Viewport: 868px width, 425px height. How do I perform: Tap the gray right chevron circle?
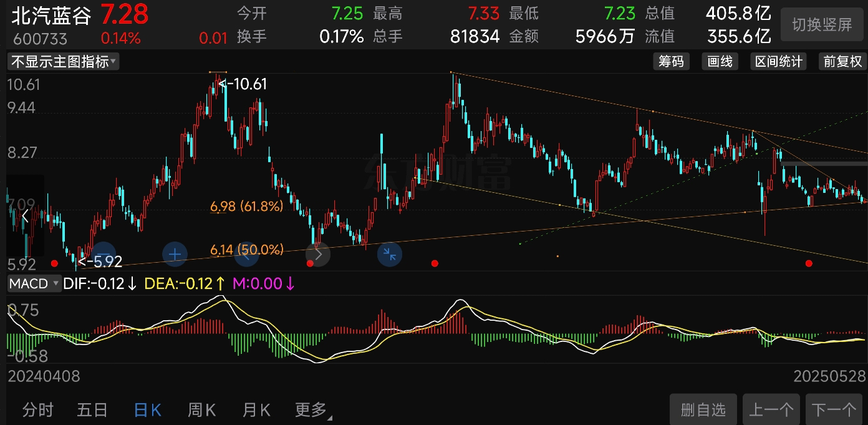pos(318,254)
